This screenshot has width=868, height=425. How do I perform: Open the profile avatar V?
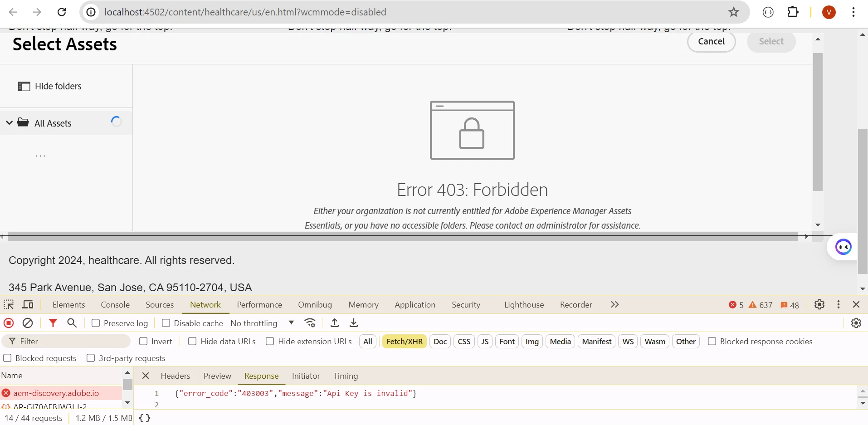[829, 12]
